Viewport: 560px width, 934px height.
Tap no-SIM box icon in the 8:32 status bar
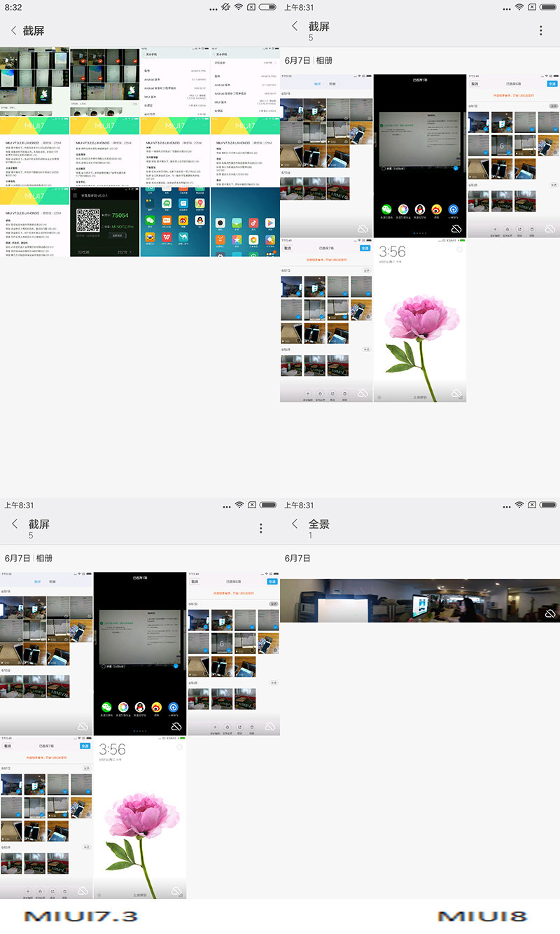pos(251,7)
